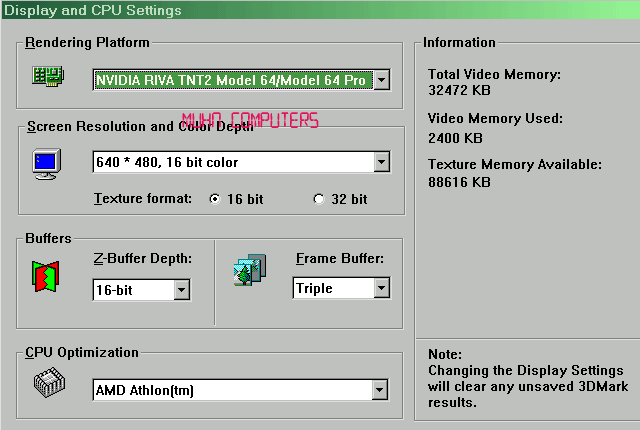Expand the screen resolution dropdown arrow
Viewport: 640px width, 430px height.
click(382, 162)
